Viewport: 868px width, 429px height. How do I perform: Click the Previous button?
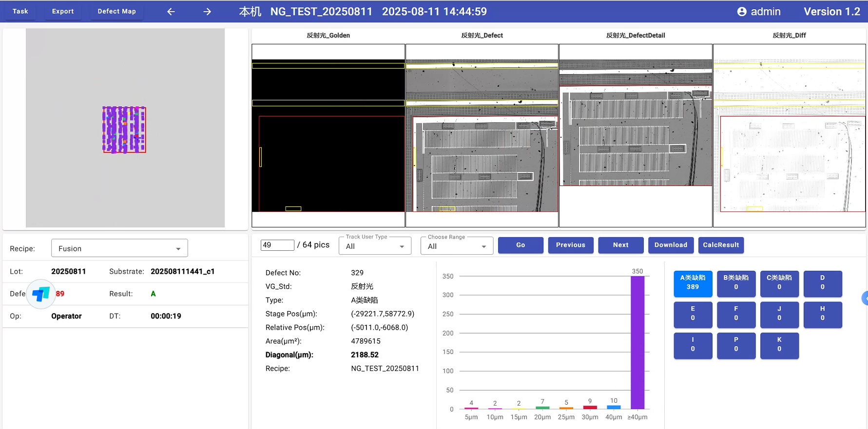coord(571,245)
